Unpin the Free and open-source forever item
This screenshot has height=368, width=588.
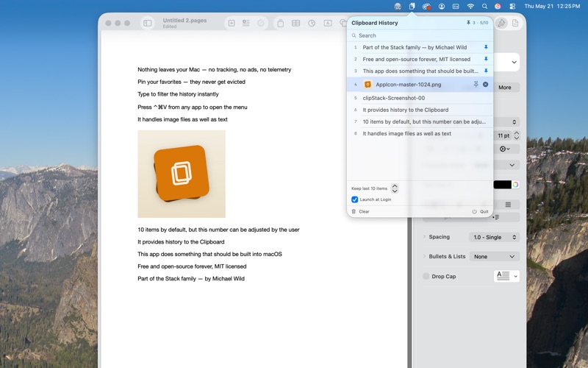click(x=486, y=59)
